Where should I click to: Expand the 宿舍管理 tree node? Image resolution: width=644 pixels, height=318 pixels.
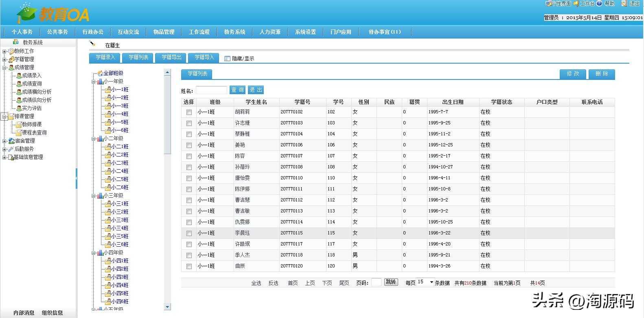click(4, 141)
